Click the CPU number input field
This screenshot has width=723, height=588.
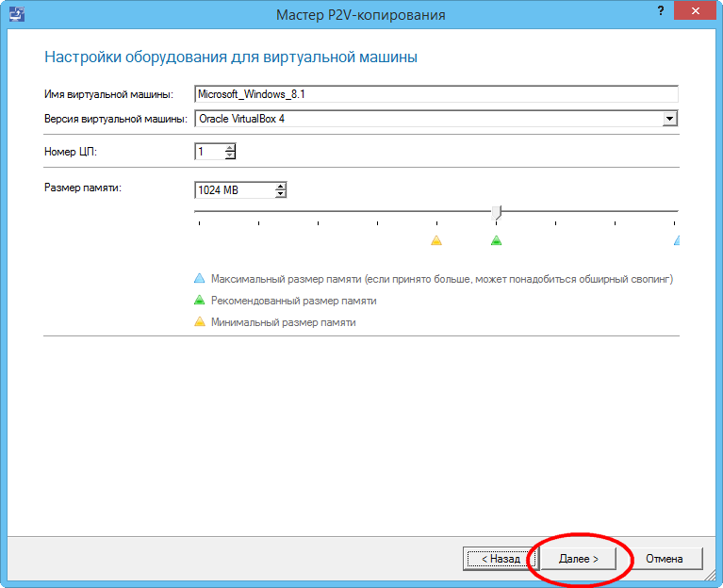pos(209,151)
